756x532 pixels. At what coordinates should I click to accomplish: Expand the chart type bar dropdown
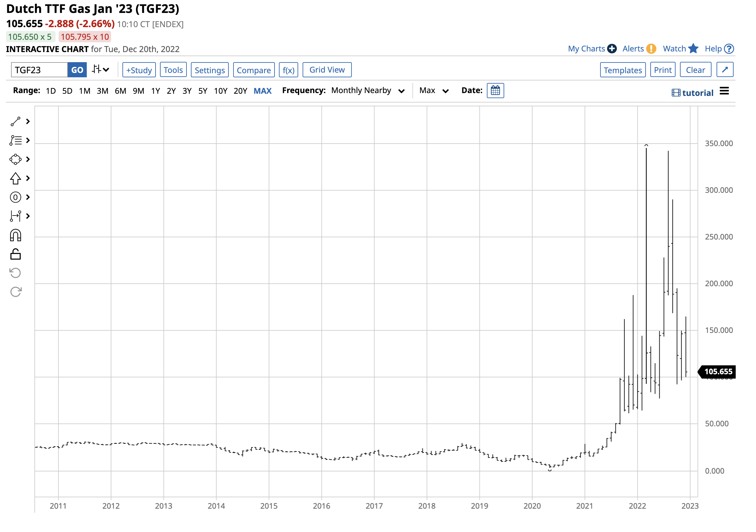(x=101, y=70)
